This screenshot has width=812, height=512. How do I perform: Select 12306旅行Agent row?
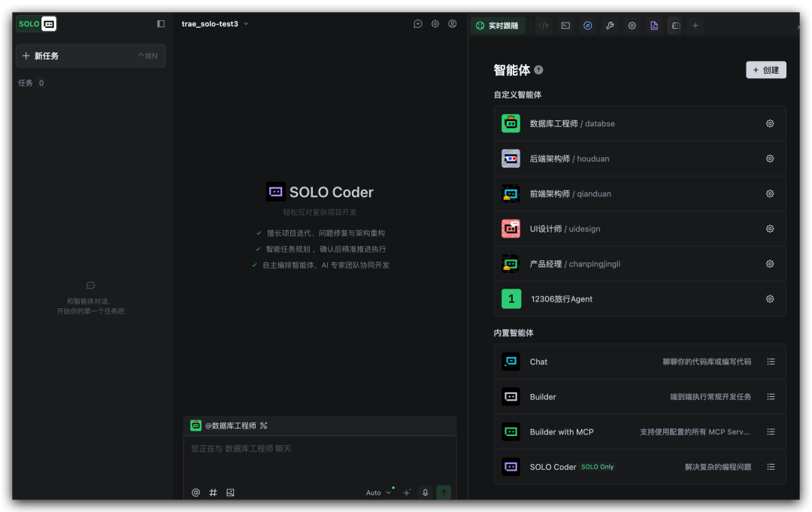point(640,298)
